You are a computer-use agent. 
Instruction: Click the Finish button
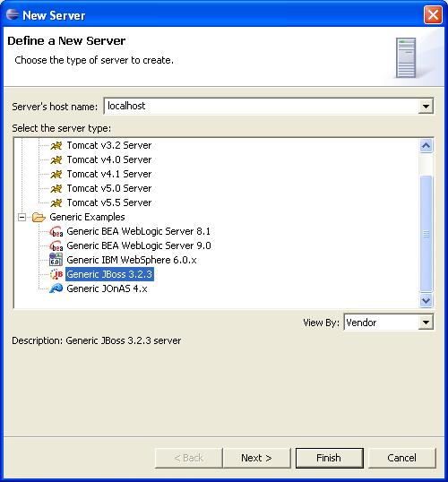tap(329, 458)
